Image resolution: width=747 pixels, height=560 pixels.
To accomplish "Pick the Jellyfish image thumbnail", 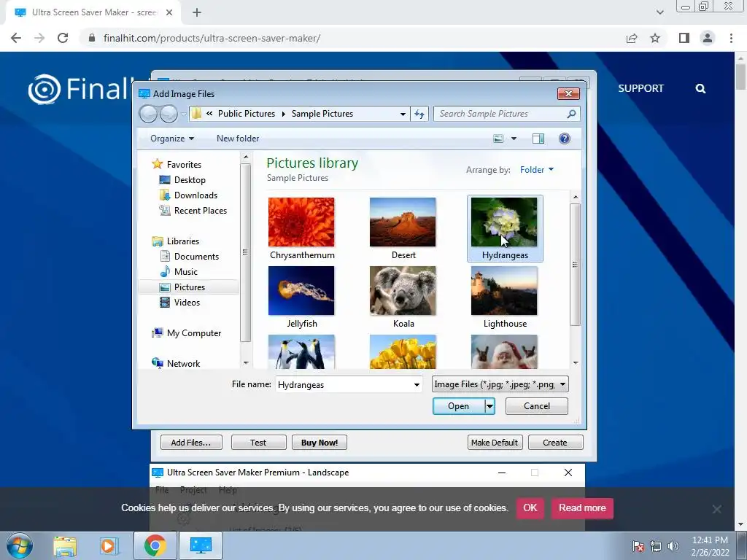I will pyautogui.click(x=301, y=291).
